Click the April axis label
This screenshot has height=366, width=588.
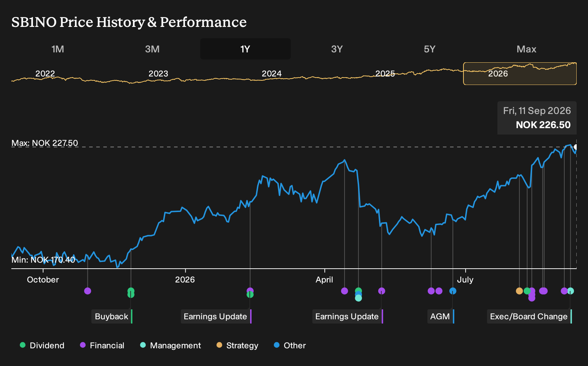[x=324, y=280]
